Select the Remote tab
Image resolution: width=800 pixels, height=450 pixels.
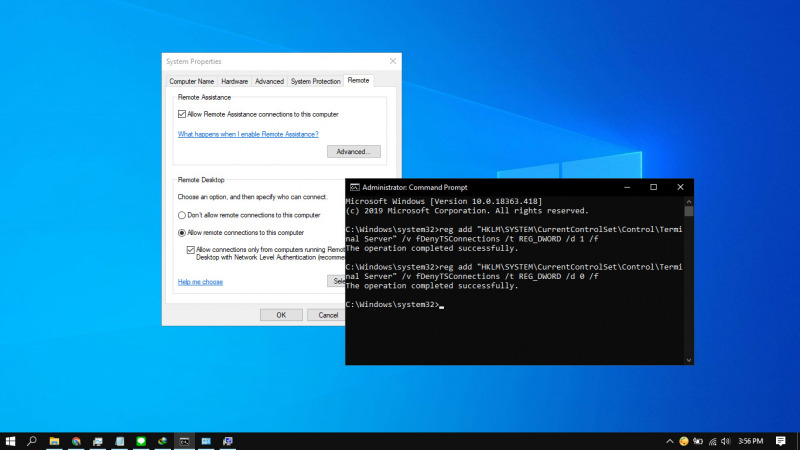click(x=358, y=81)
